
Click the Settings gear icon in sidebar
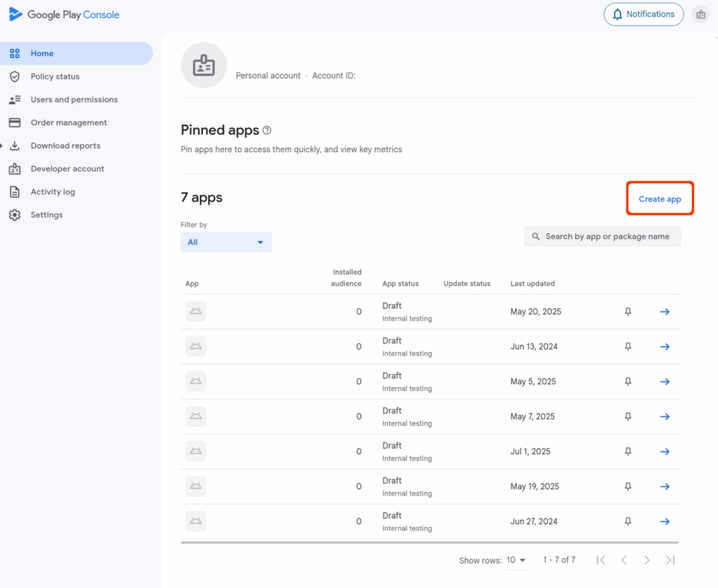pyautogui.click(x=15, y=215)
